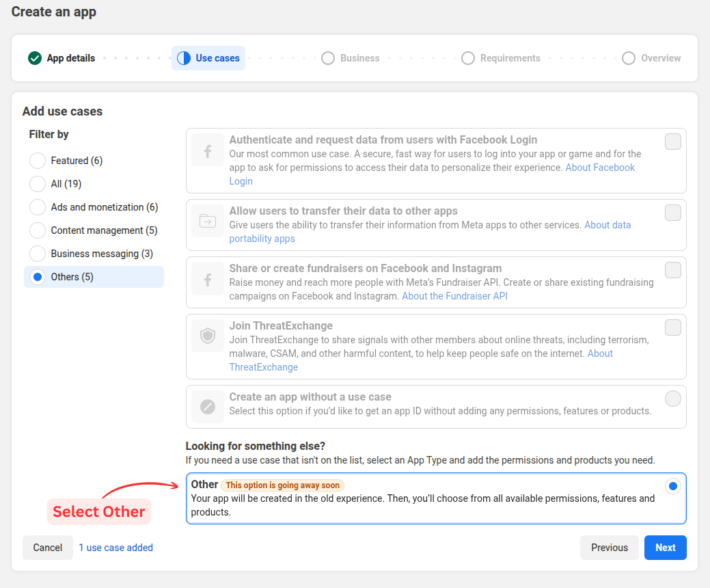This screenshot has width=710, height=588.
Task: Click the Looking for something else? heading
Action: (x=256, y=446)
